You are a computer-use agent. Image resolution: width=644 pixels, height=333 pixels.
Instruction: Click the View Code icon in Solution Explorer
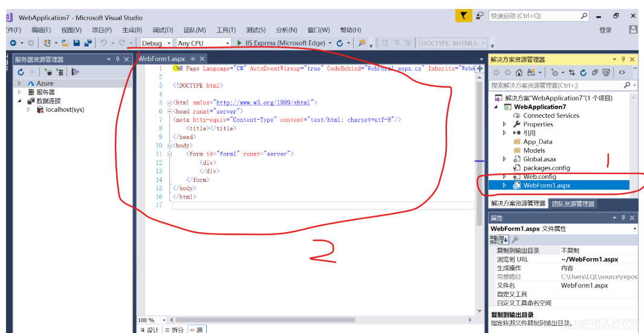pyautogui.click(x=622, y=73)
